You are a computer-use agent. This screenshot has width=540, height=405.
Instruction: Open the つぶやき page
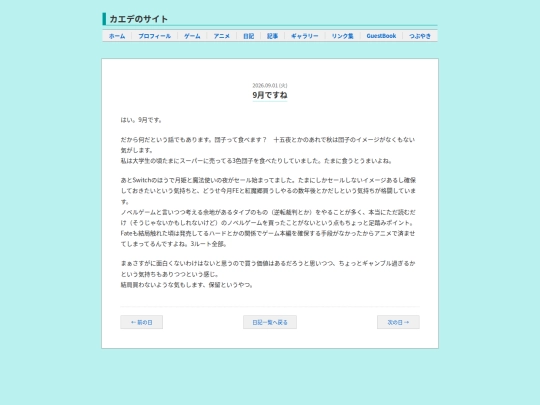420,36
